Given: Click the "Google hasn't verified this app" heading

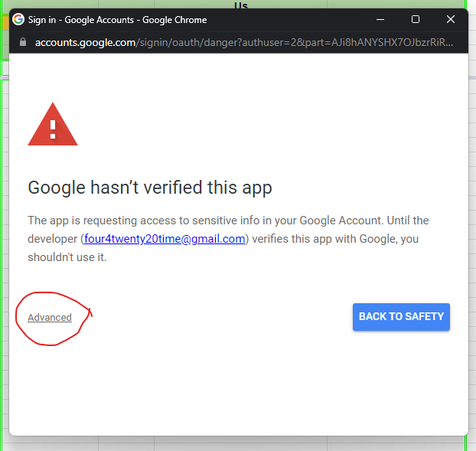Looking at the screenshot, I should click(150, 188).
